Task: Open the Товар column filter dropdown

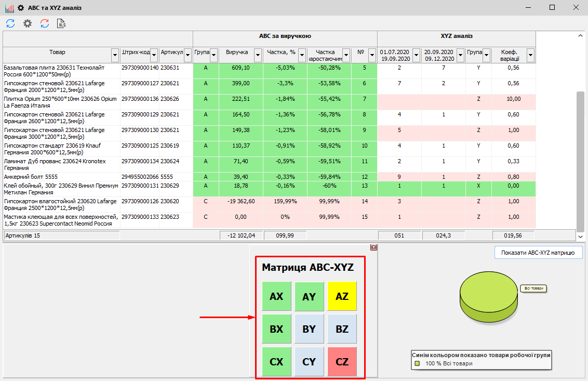Action: [x=115, y=55]
